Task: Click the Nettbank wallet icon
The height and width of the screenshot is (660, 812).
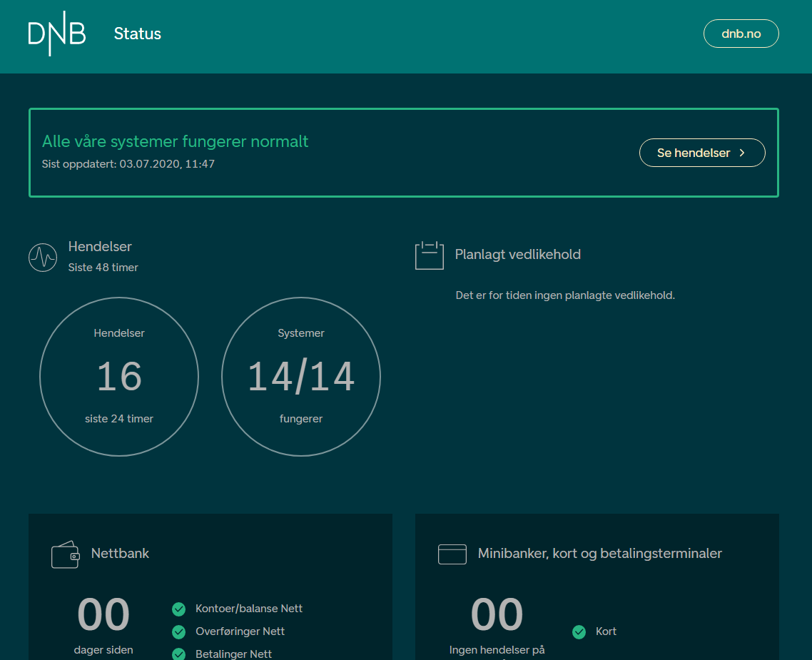Action: click(x=65, y=554)
